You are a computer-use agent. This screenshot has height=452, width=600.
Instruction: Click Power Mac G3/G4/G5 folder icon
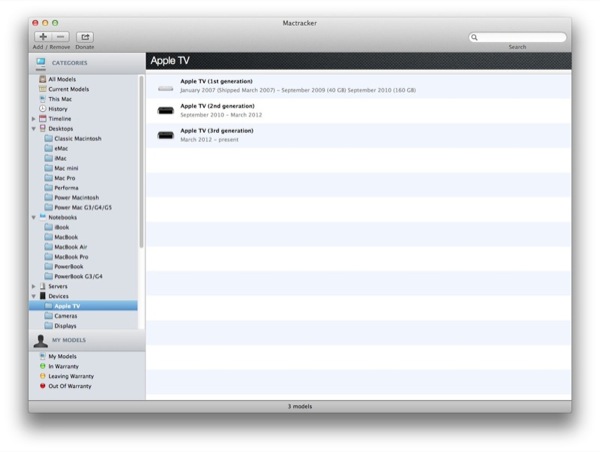[49, 207]
